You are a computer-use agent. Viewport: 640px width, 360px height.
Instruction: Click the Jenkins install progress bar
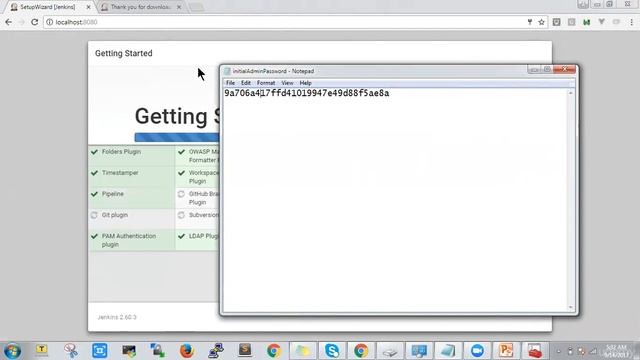click(x=177, y=137)
